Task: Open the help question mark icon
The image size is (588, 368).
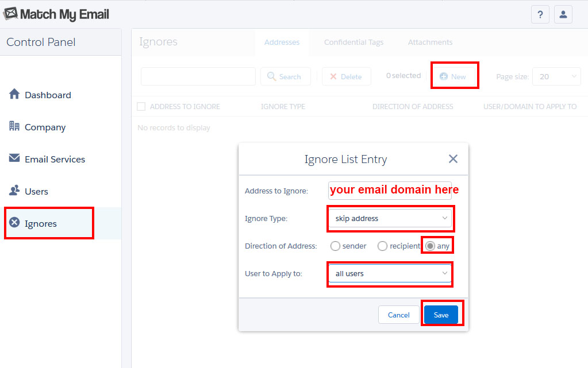Action: pos(540,15)
